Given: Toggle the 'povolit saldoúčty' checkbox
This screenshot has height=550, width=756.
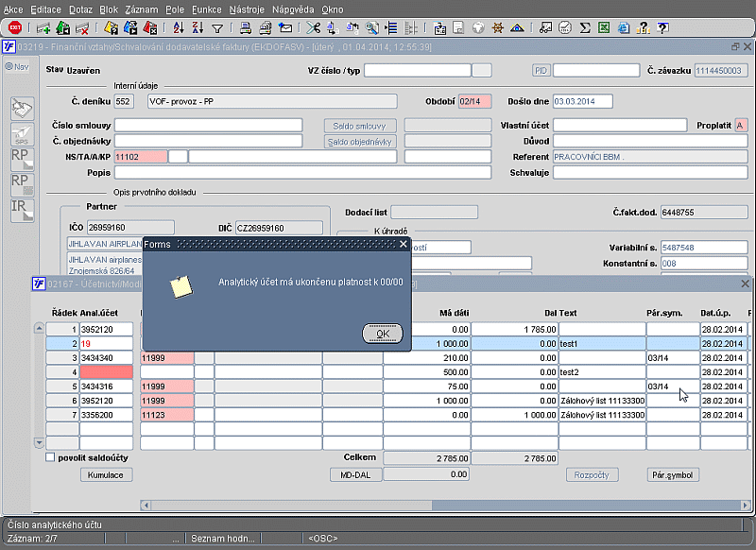Looking at the screenshot, I should (x=50, y=457).
